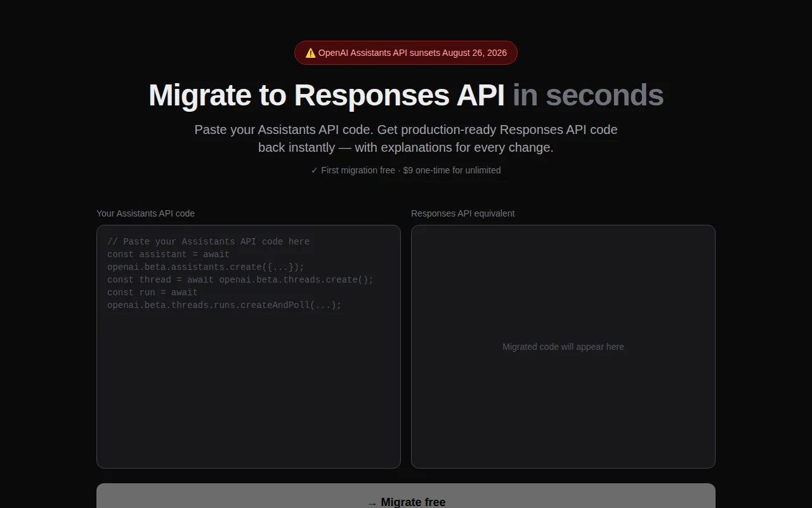Click the Migrate free button

pyautogui.click(x=406, y=496)
